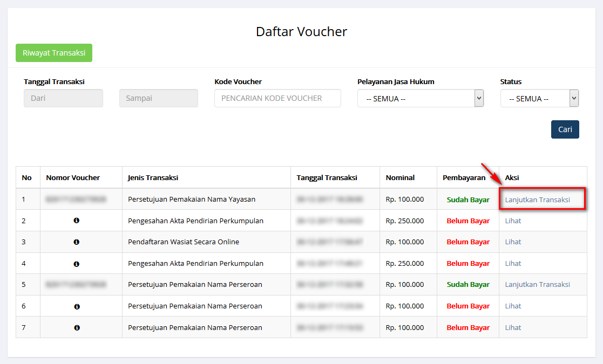Focus the Dari start date field
This screenshot has height=364, width=603.
point(63,98)
